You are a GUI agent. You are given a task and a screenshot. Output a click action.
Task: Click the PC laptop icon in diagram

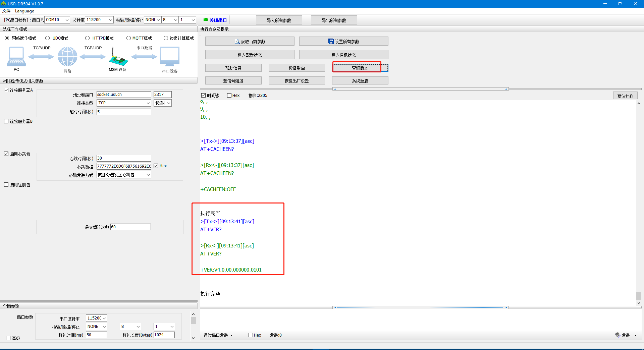tap(16, 57)
